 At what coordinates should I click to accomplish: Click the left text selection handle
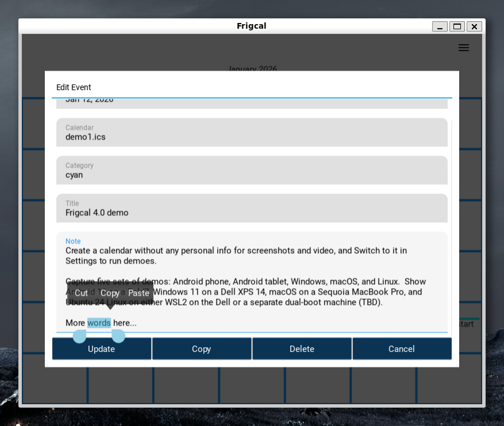[79, 336]
